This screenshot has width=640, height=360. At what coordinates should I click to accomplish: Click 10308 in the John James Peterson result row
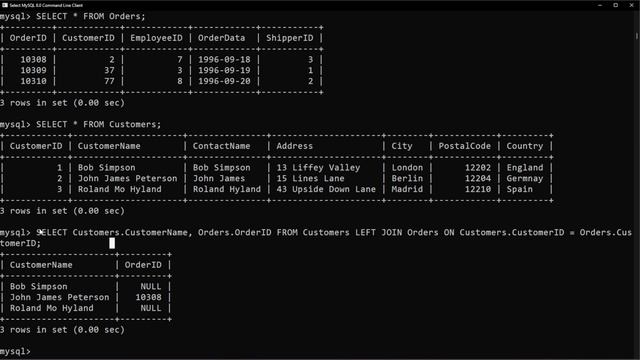[x=149, y=298]
